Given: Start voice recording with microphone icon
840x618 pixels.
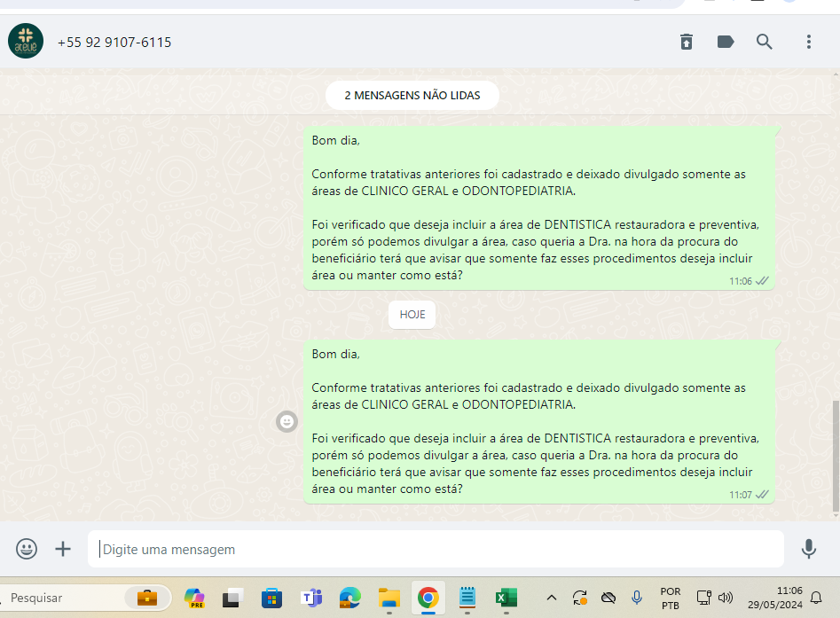Looking at the screenshot, I should [808, 549].
